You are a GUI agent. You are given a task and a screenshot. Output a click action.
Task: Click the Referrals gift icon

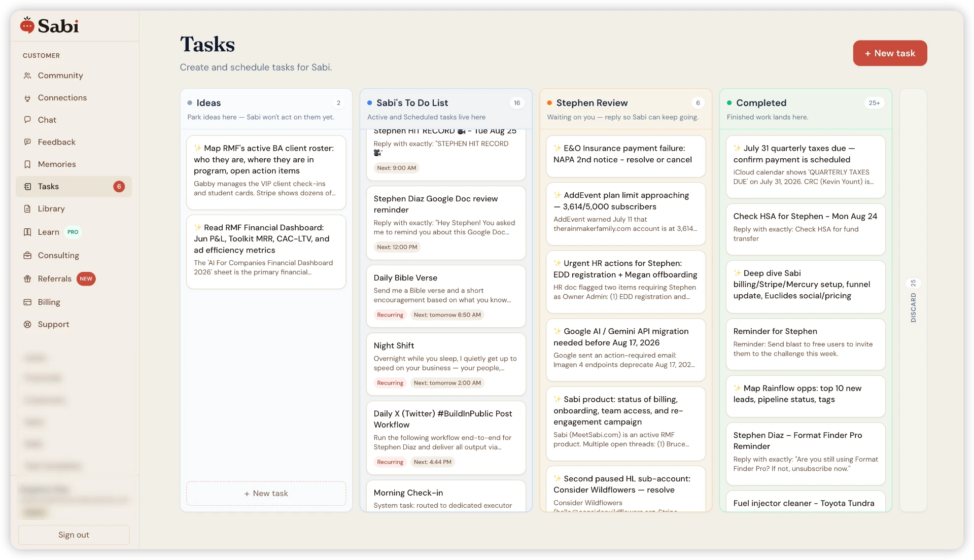click(x=27, y=279)
